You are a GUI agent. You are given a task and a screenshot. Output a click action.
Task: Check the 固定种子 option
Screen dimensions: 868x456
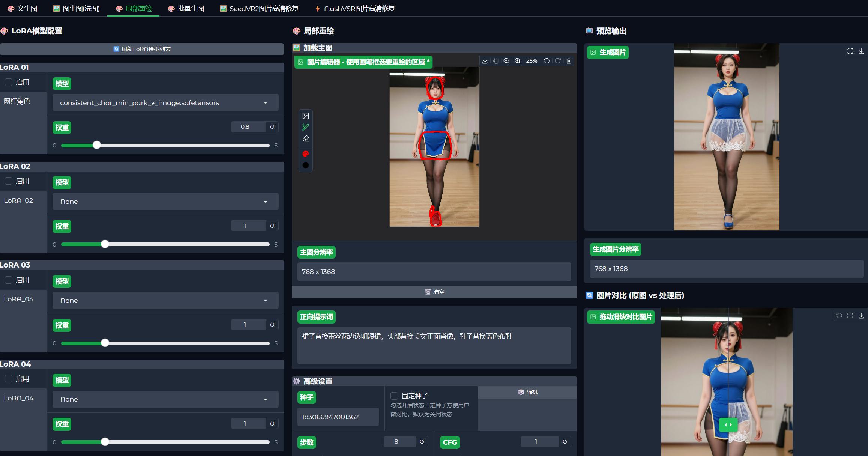(x=394, y=396)
